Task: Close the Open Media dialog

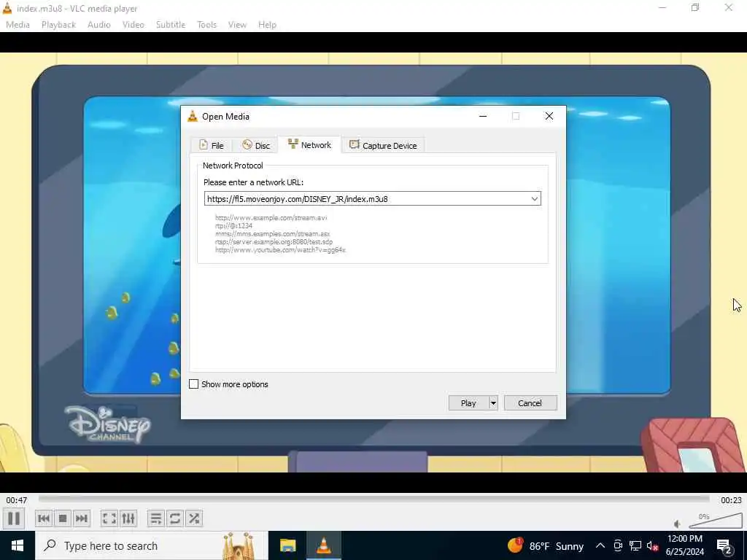Action: click(549, 116)
